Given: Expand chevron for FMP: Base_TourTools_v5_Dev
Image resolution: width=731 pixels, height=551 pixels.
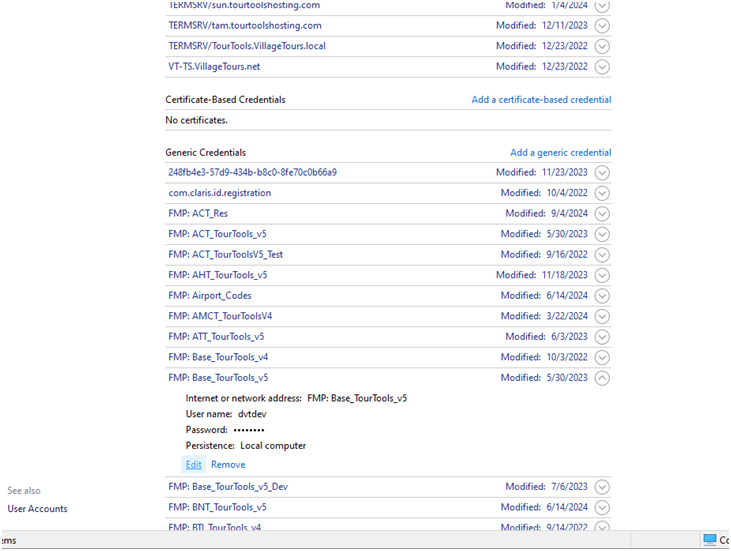Looking at the screenshot, I should (602, 487).
